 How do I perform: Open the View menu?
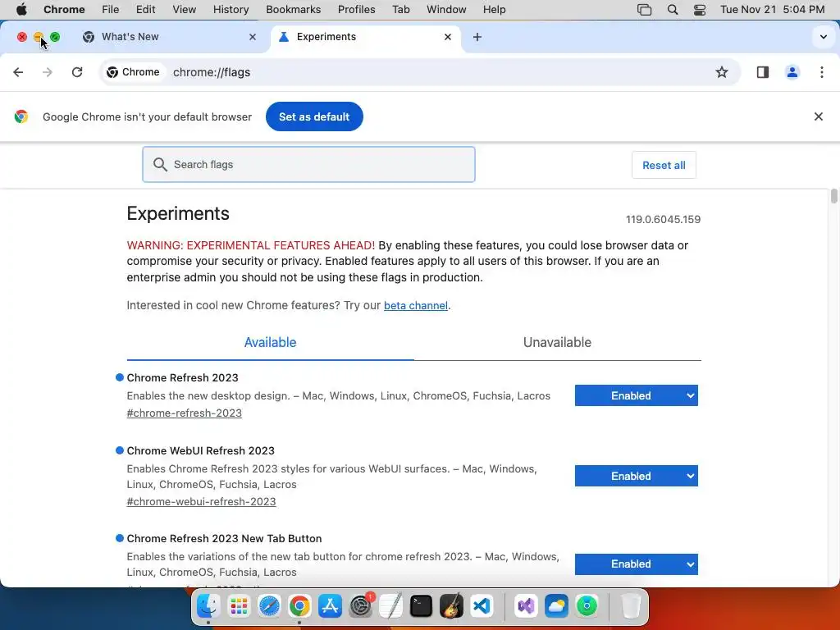184,10
